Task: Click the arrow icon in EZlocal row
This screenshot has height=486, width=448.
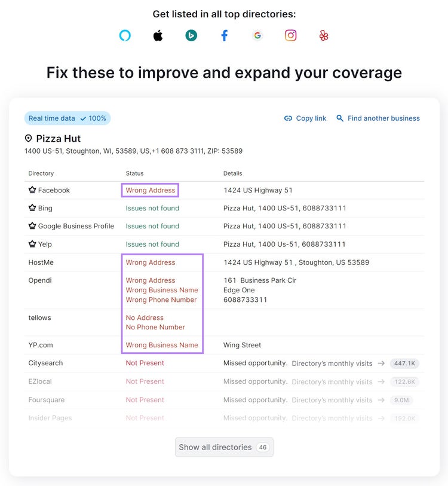Action: (x=381, y=381)
